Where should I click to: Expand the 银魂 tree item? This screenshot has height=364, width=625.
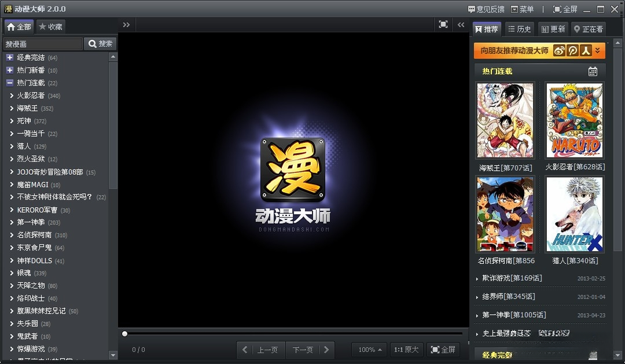point(12,273)
